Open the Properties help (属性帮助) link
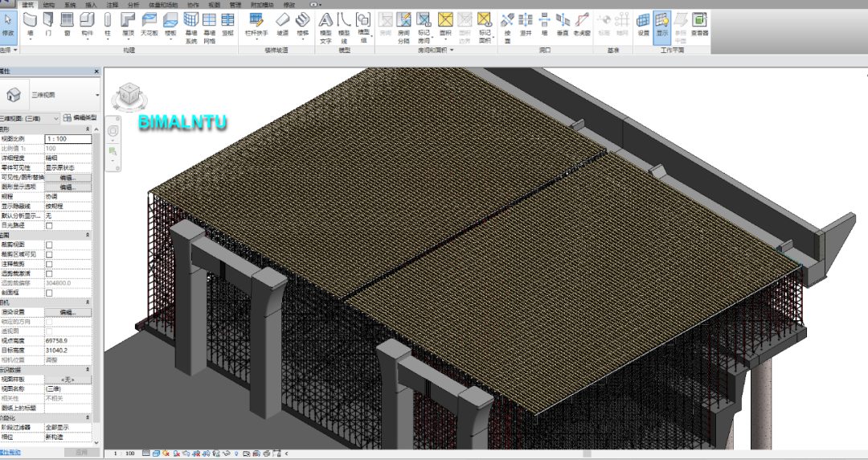The width and height of the screenshot is (868, 460). point(10,452)
